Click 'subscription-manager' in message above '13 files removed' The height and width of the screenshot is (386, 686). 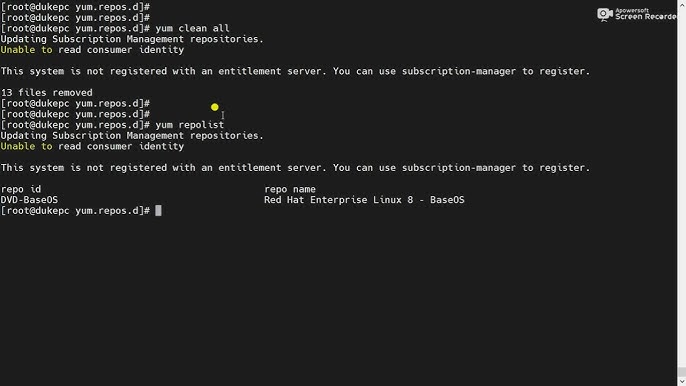459,71
